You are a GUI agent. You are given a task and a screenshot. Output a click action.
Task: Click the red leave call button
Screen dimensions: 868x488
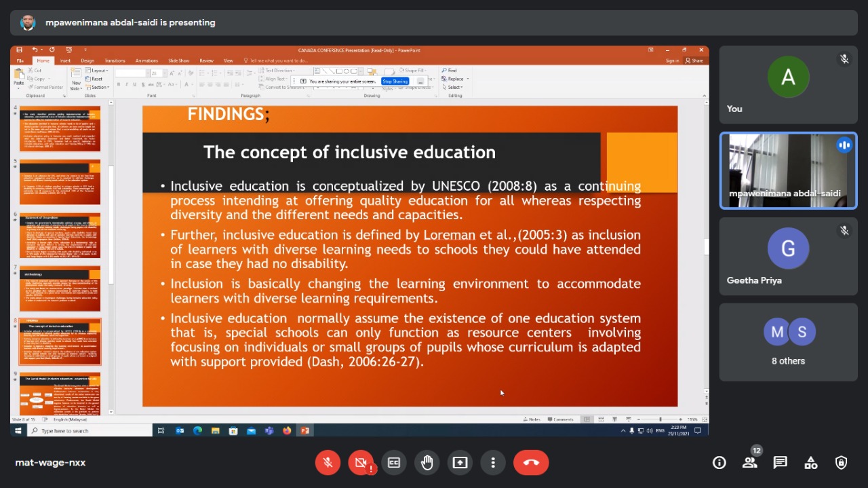click(531, 463)
